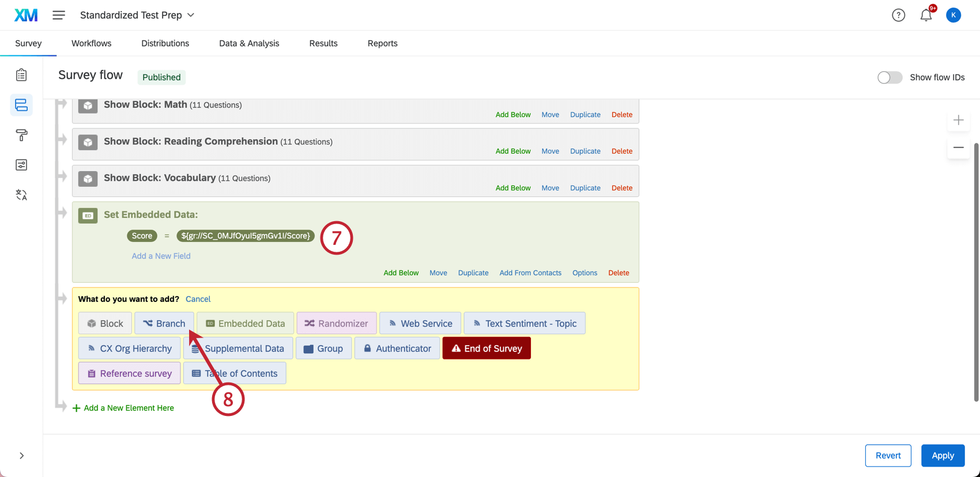The height and width of the screenshot is (477, 980).
Task: Switch to the Data & Analysis tab
Action: (x=249, y=43)
